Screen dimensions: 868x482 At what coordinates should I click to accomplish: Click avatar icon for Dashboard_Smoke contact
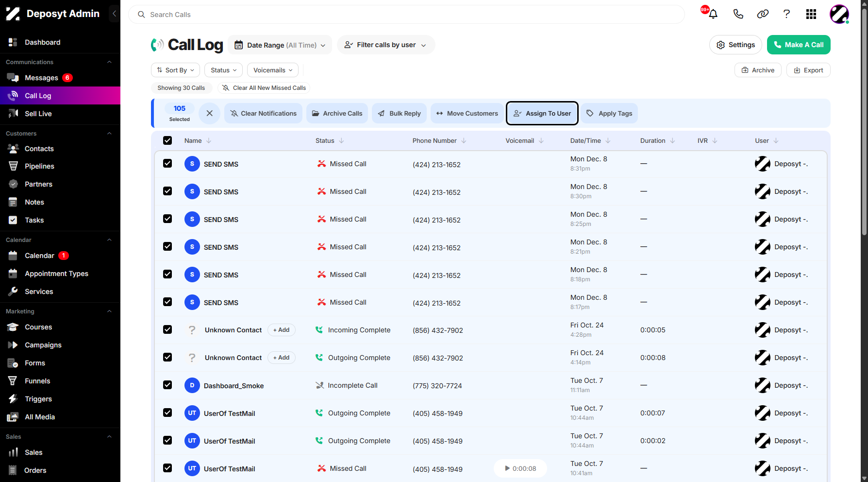[192, 385]
